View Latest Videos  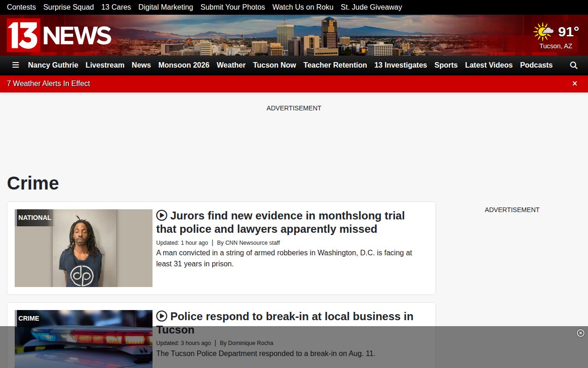489,65
